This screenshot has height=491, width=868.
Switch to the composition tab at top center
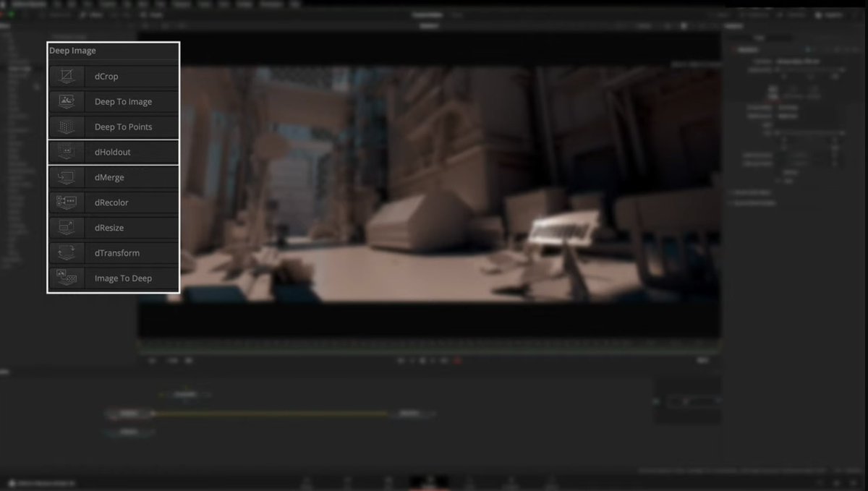point(428,14)
